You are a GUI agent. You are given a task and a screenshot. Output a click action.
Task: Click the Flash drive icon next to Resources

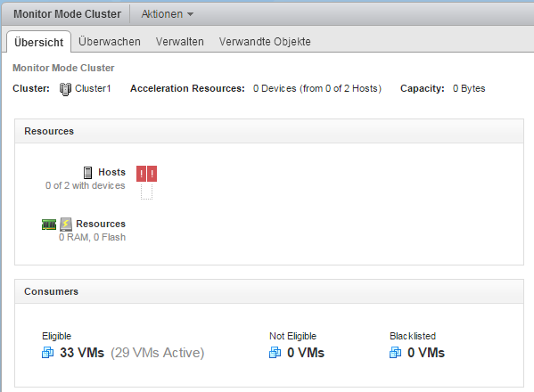point(66,225)
